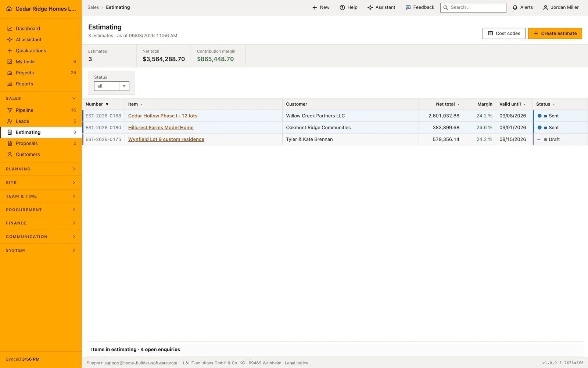Click the 24.6 % margin value
This screenshot has height=368, width=588.
[484, 127]
